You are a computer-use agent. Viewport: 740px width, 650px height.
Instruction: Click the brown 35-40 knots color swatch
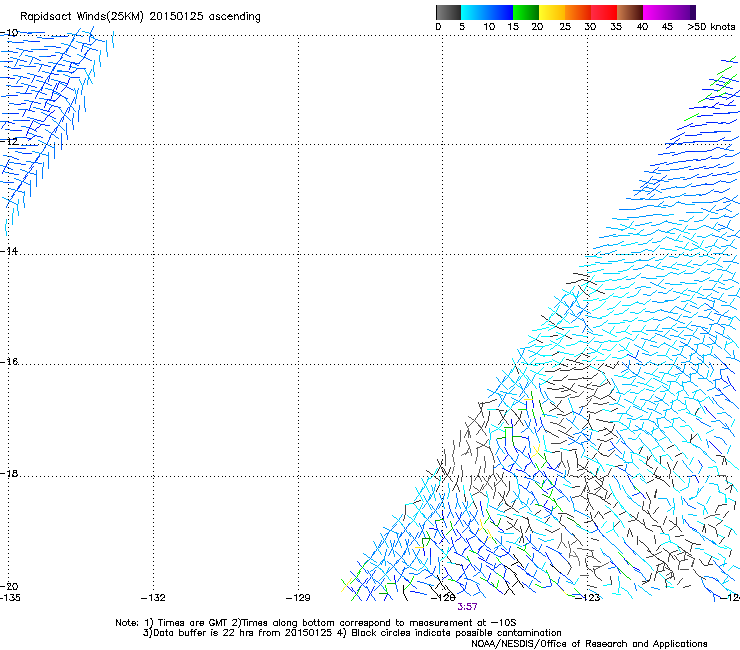click(630, 12)
